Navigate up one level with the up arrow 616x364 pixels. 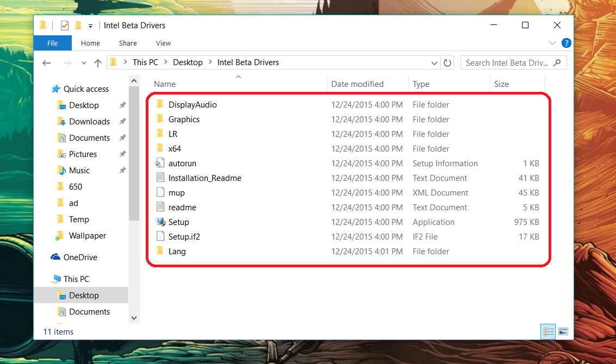click(x=98, y=62)
